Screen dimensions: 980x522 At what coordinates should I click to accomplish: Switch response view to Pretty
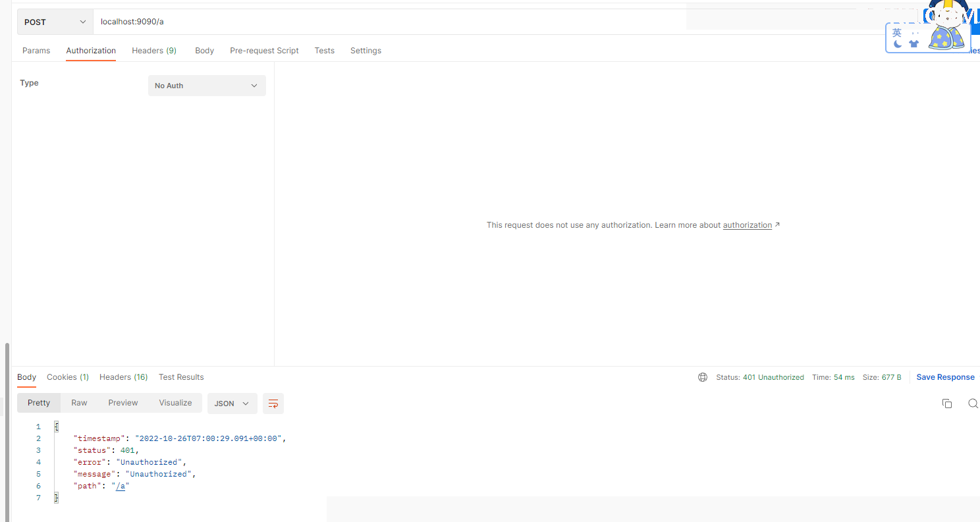tap(39, 403)
